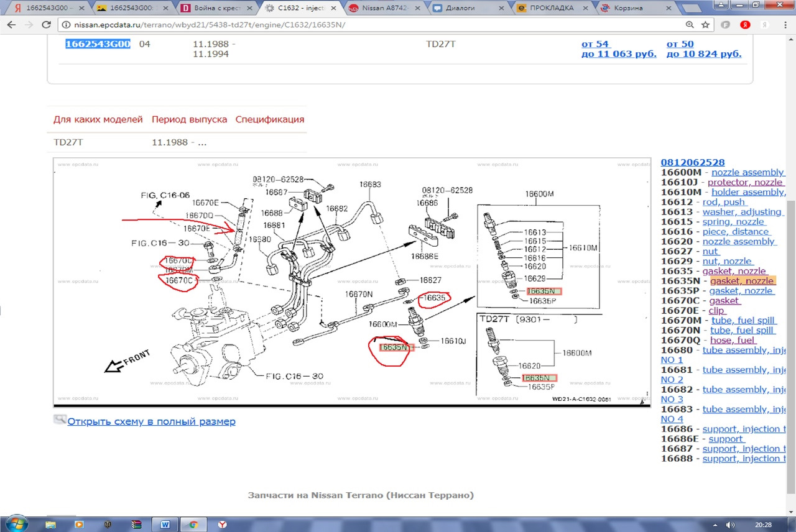Open 'support' link for 16686E

[x=726, y=439]
